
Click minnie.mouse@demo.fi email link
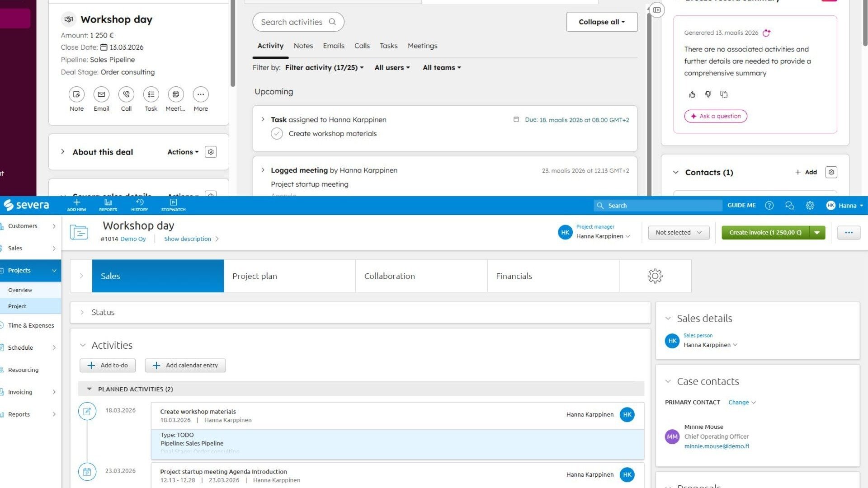click(716, 446)
